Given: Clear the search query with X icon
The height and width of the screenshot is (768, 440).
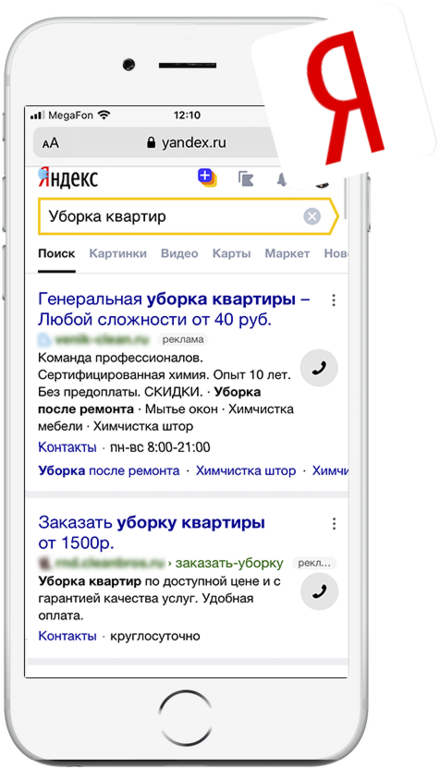Looking at the screenshot, I should click(x=312, y=216).
